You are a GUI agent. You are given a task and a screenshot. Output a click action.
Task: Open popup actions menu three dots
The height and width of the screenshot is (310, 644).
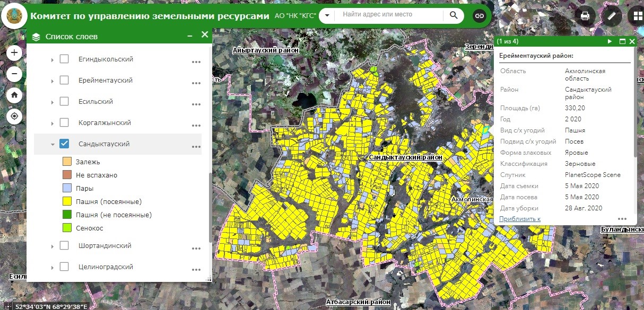click(x=622, y=219)
